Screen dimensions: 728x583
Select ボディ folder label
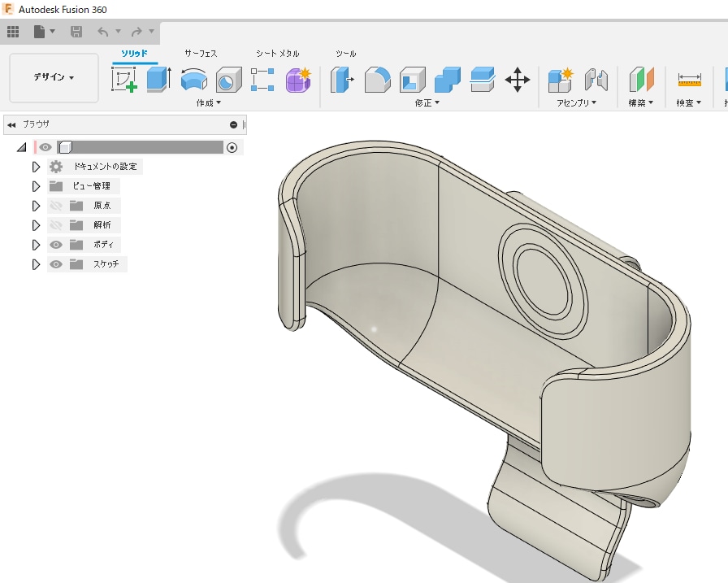(x=103, y=245)
